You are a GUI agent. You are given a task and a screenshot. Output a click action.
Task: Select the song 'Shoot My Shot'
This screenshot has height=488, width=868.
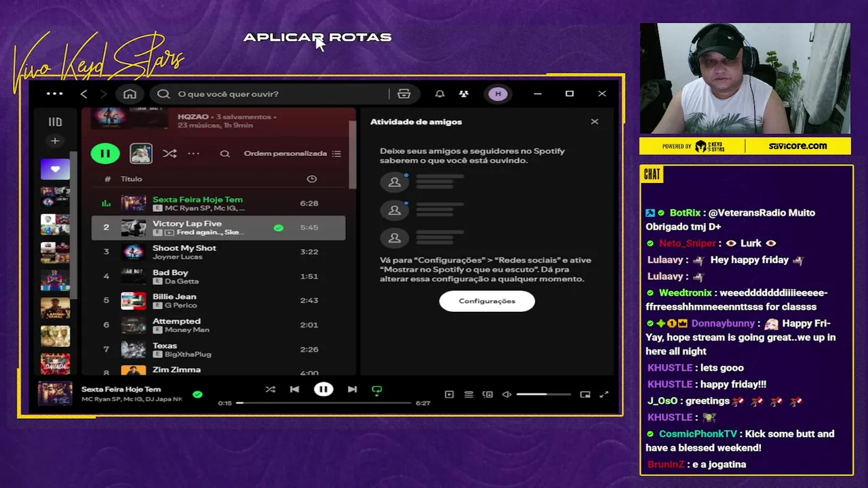(x=218, y=252)
